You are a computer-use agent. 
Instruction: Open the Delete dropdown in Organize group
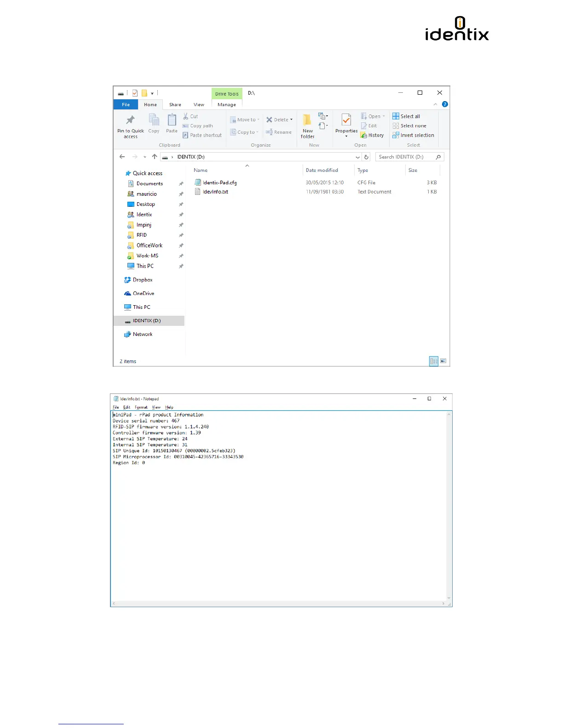(279, 119)
